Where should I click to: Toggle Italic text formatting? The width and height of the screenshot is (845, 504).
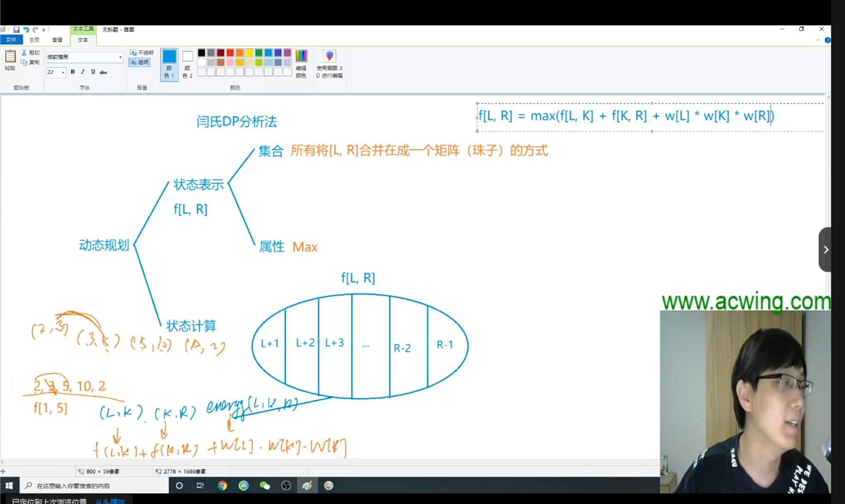pos(83,72)
